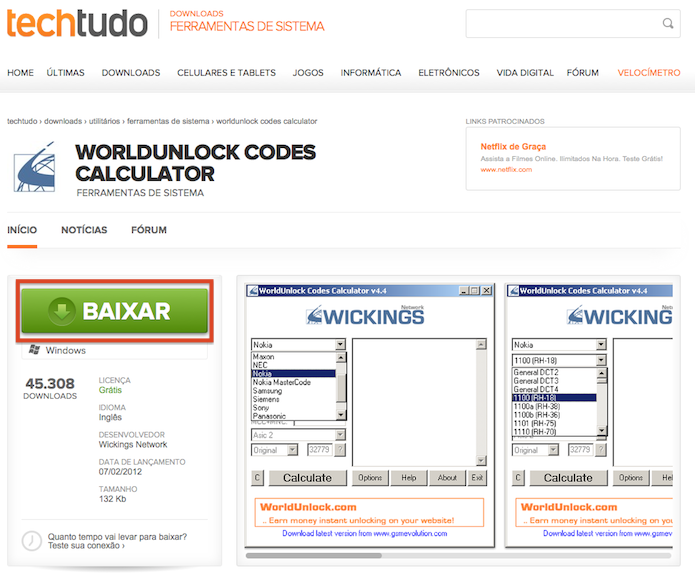This screenshot has height=585, width=695.
Task: Click WorldUnlock.com banner in first screenshot
Action: tap(369, 513)
